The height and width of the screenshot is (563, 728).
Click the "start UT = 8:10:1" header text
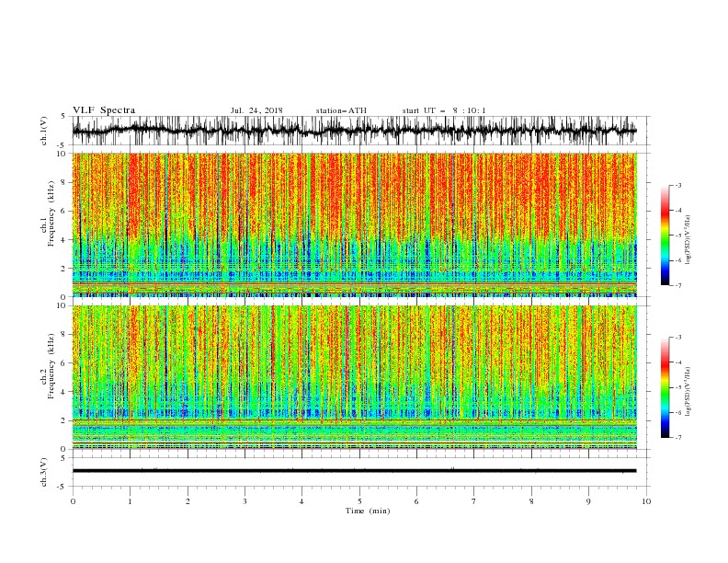coord(444,110)
